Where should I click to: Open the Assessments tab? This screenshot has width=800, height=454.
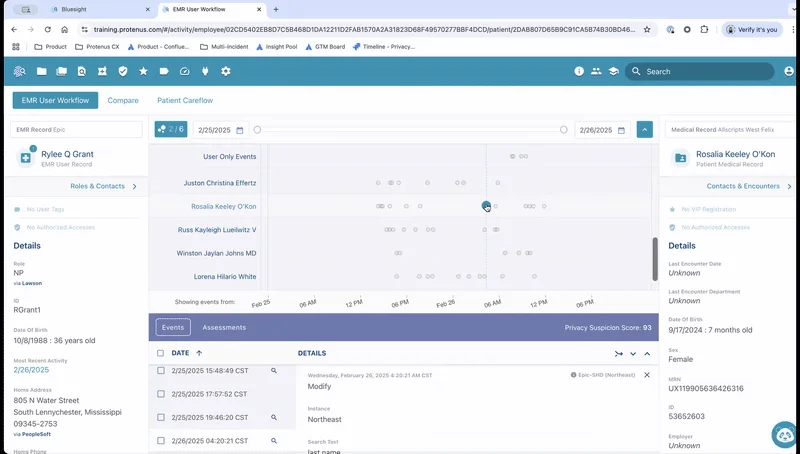coord(224,327)
